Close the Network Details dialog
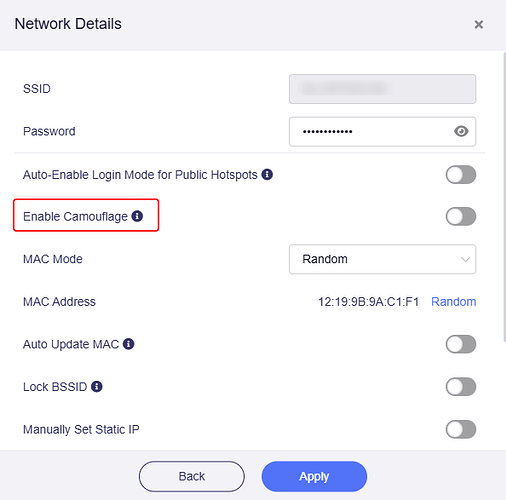This screenshot has width=506, height=500. (x=479, y=24)
